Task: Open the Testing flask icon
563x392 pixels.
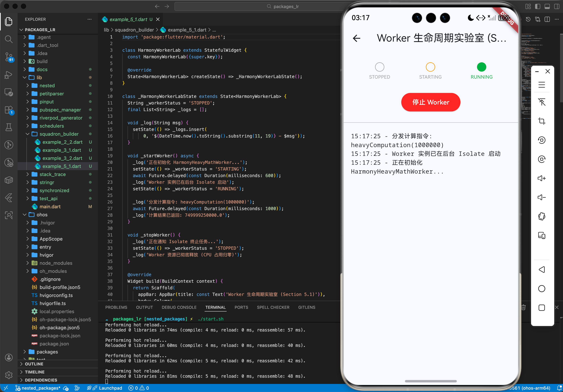Action: (9, 127)
